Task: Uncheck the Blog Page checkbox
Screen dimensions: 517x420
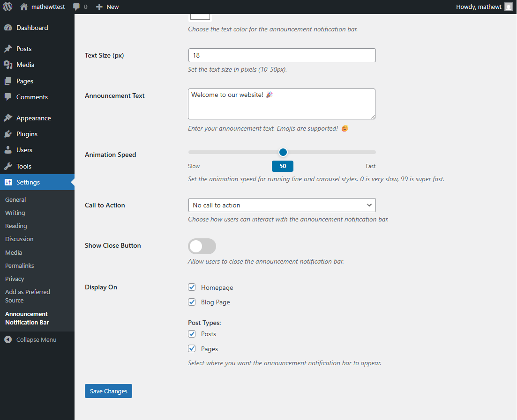Action: (x=192, y=302)
